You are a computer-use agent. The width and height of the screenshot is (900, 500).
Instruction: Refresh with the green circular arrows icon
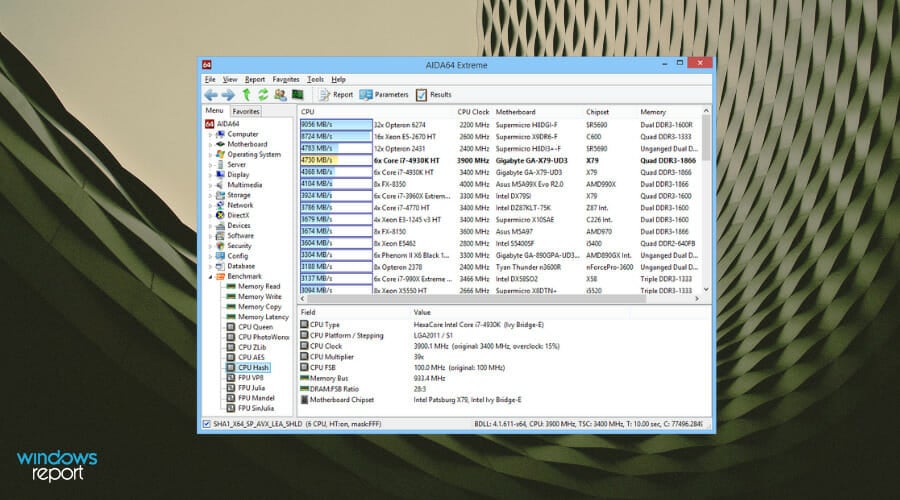point(263,95)
